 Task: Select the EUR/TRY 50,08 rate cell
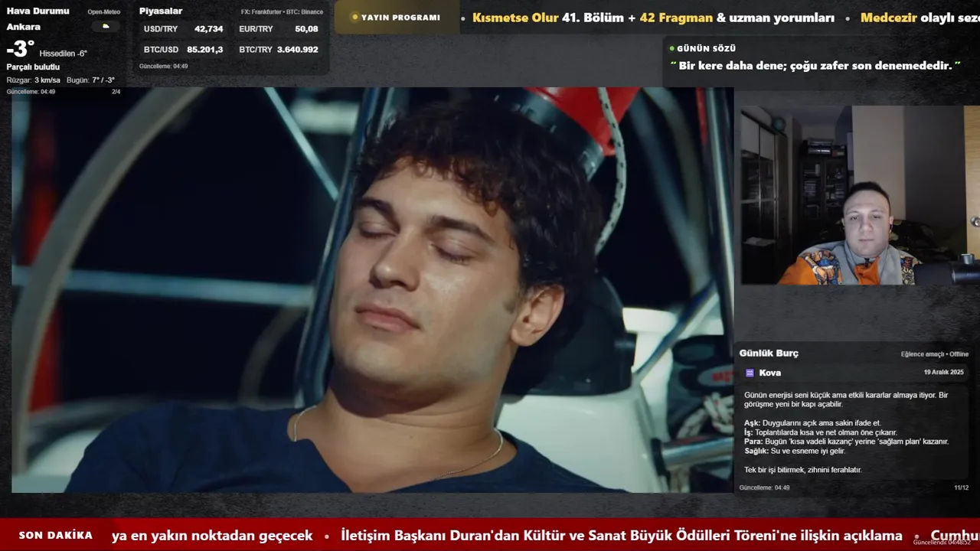[279, 29]
